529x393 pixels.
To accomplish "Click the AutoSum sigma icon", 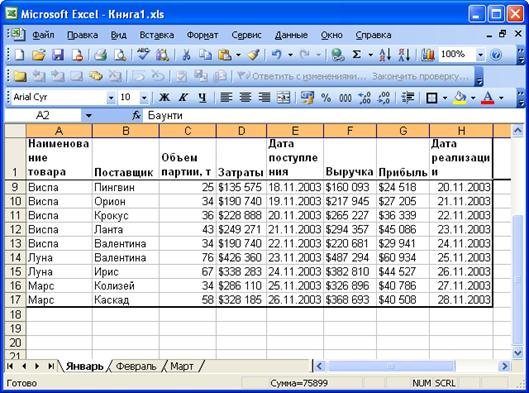I will click(357, 54).
